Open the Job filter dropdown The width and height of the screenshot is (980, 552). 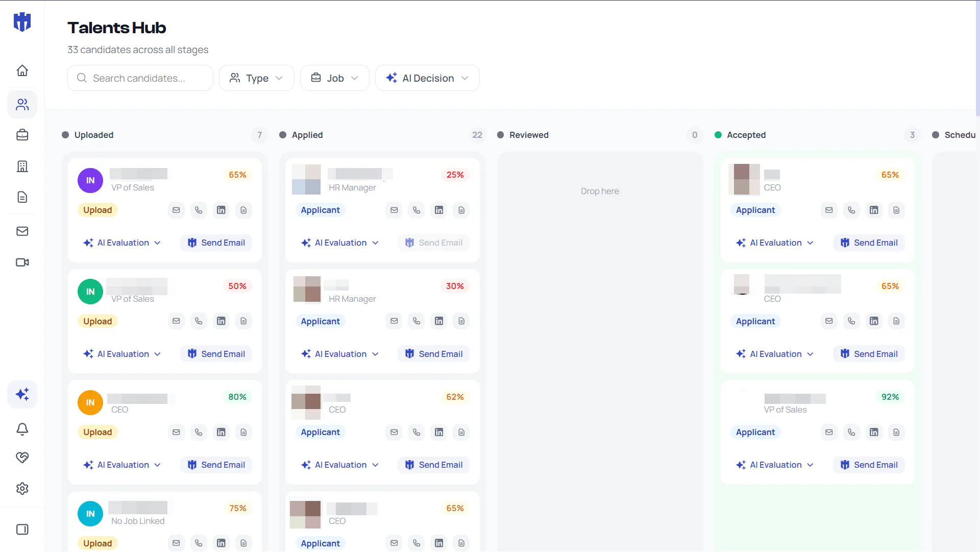tap(335, 78)
